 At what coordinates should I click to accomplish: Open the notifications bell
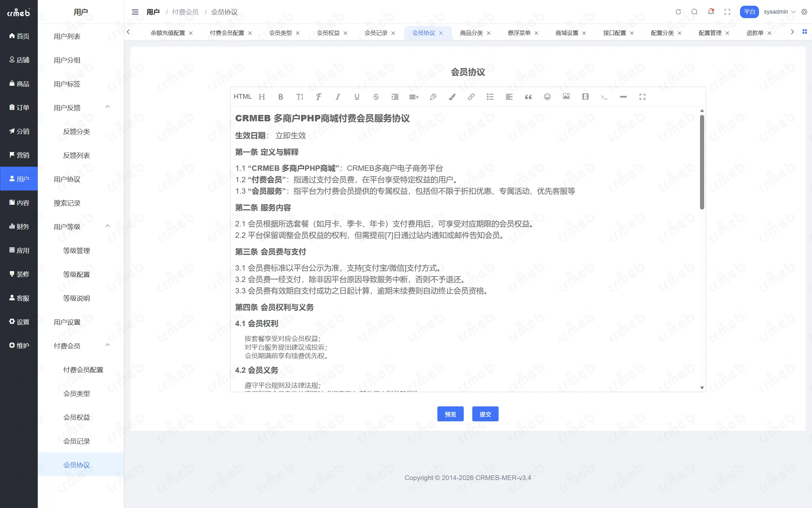coord(711,12)
